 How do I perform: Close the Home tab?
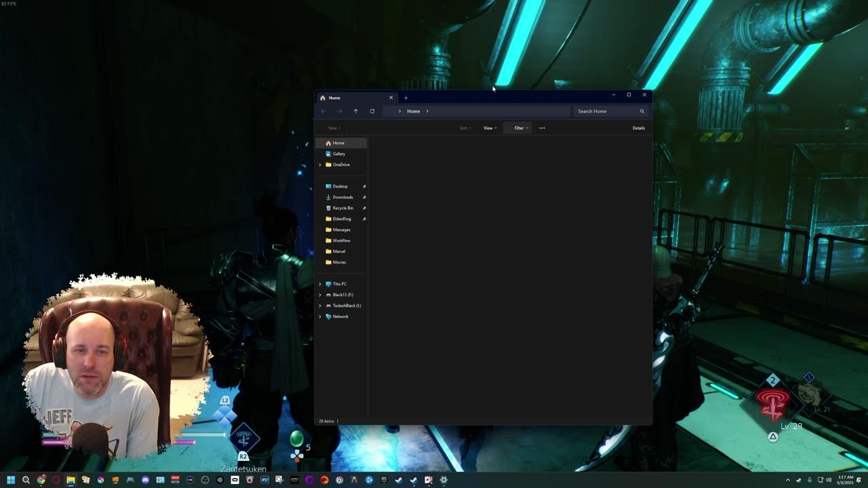pyautogui.click(x=391, y=98)
